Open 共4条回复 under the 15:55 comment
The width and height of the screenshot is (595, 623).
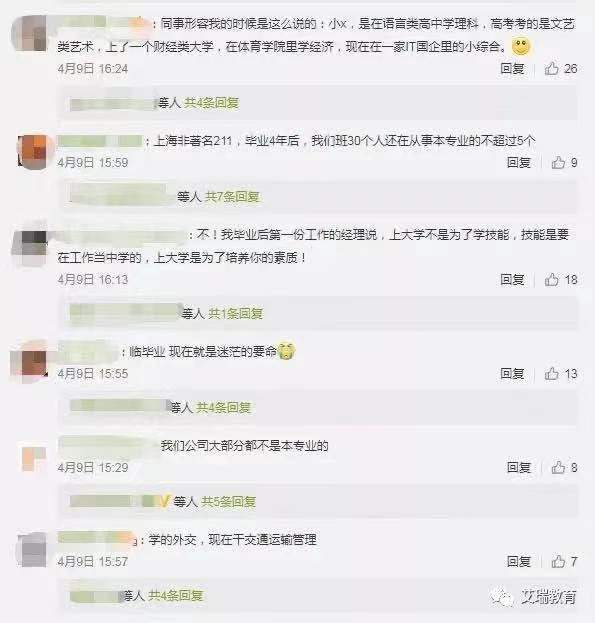[224, 408]
